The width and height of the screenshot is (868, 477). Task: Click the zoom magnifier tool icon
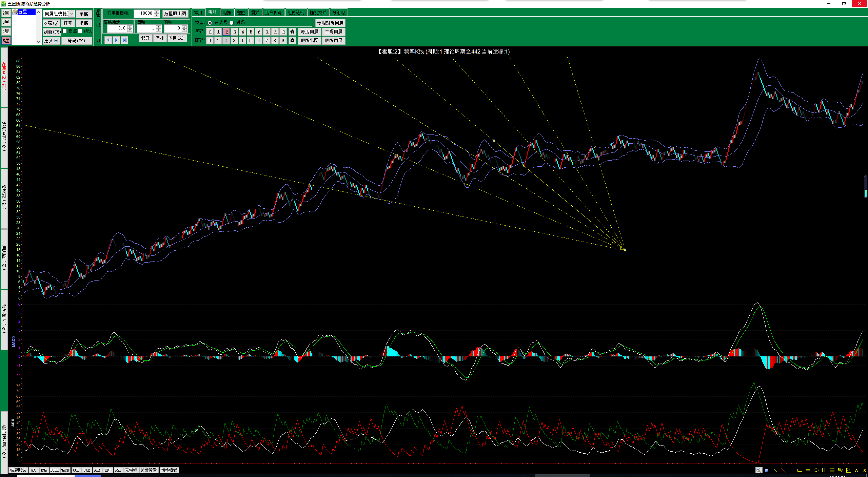click(x=758, y=470)
